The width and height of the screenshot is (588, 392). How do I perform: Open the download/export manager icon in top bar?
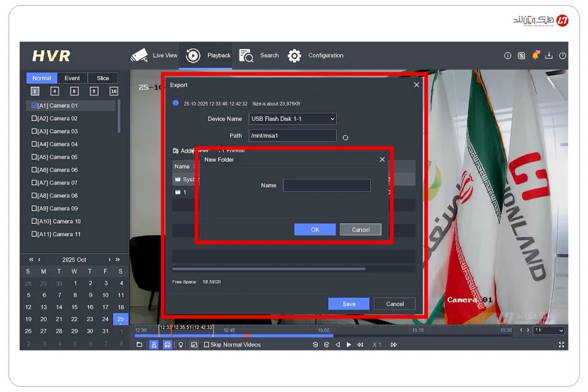tap(548, 55)
